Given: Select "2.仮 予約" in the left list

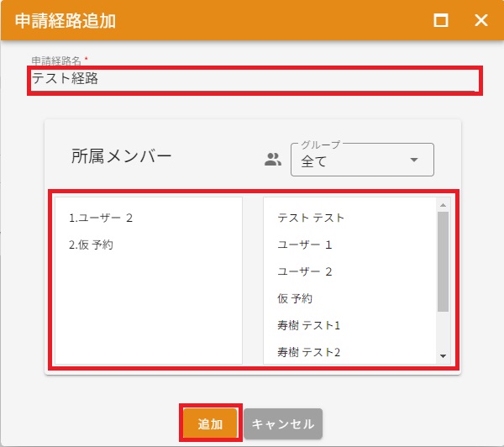Looking at the screenshot, I should pos(92,245).
